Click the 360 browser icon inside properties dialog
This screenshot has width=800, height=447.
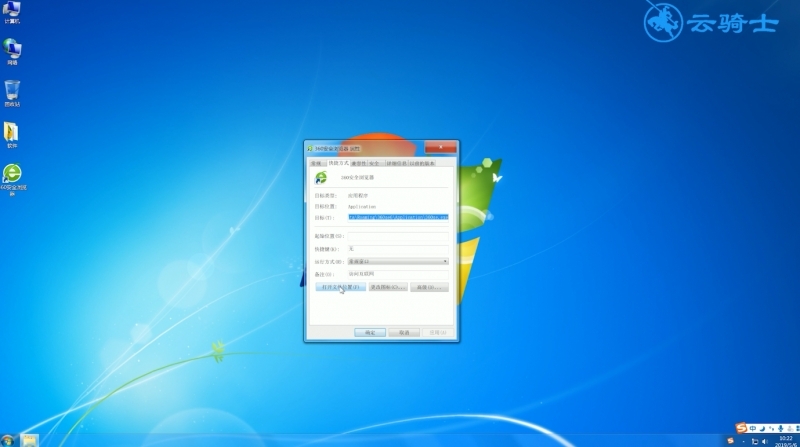click(321, 178)
